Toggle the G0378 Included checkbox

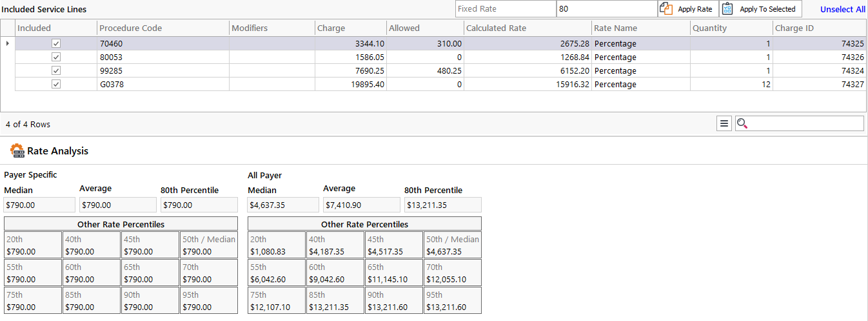point(56,84)
